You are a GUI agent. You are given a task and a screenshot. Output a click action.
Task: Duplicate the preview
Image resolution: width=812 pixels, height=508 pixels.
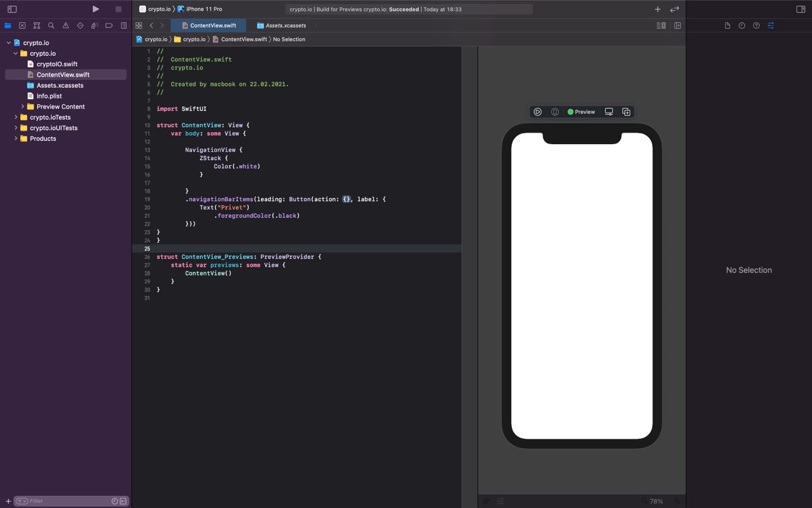pos(626,112)
